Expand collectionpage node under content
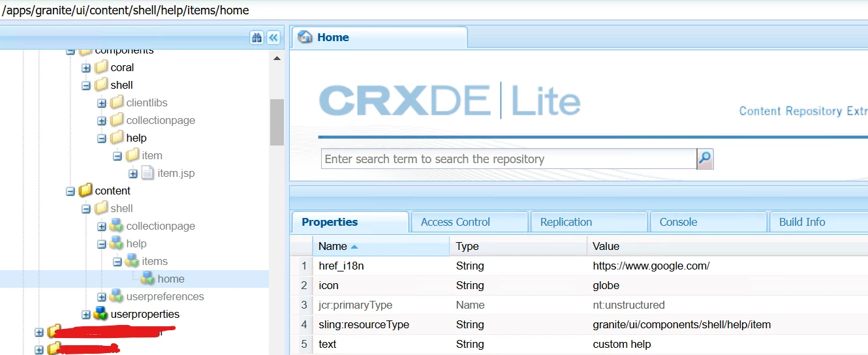Viewport: 868px width, 355px height. 102,226
